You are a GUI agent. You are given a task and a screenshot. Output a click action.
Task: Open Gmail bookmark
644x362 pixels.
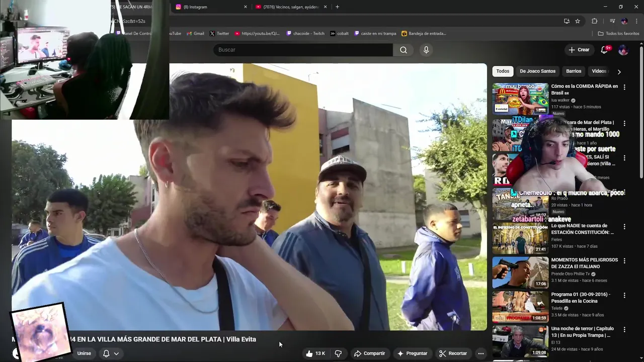point(195,33)
